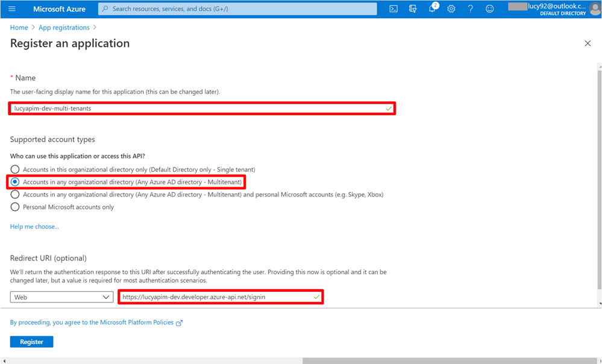Open the portal hamburger menu
The height and width of the screenshot is (364, 602).
pyautogui.click(x=12, y=8)
